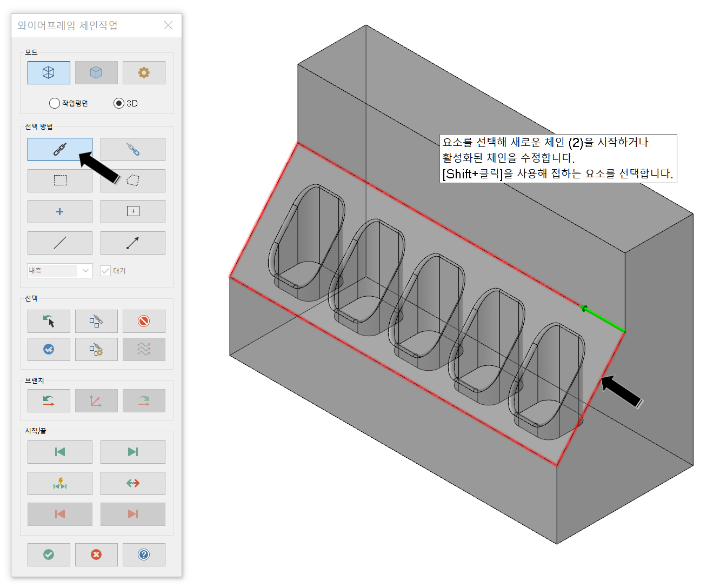Activate the Chain selection method icon
The width and height of the screenshot is (720, 588).
[60, 149]
